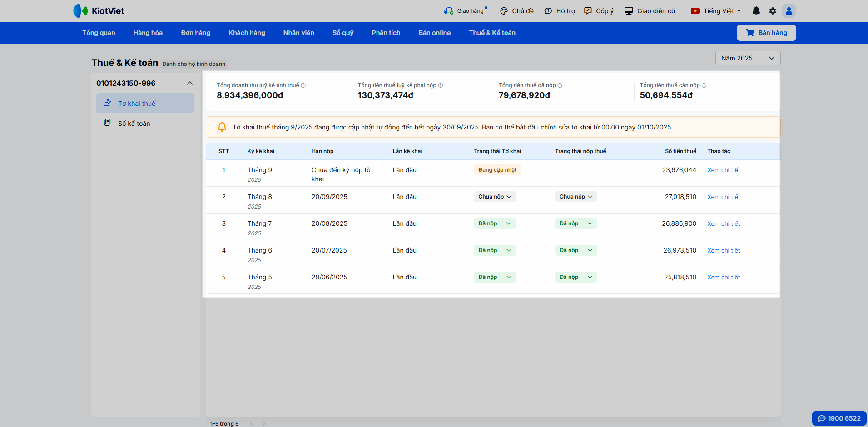Open the user account avatar icon
Viewport: 868px width, 427px height.
coord(789,11)
